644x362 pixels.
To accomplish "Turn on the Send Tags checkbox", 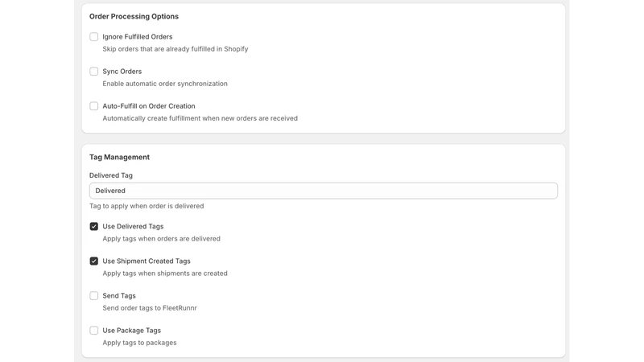I will tap(94, 296).
